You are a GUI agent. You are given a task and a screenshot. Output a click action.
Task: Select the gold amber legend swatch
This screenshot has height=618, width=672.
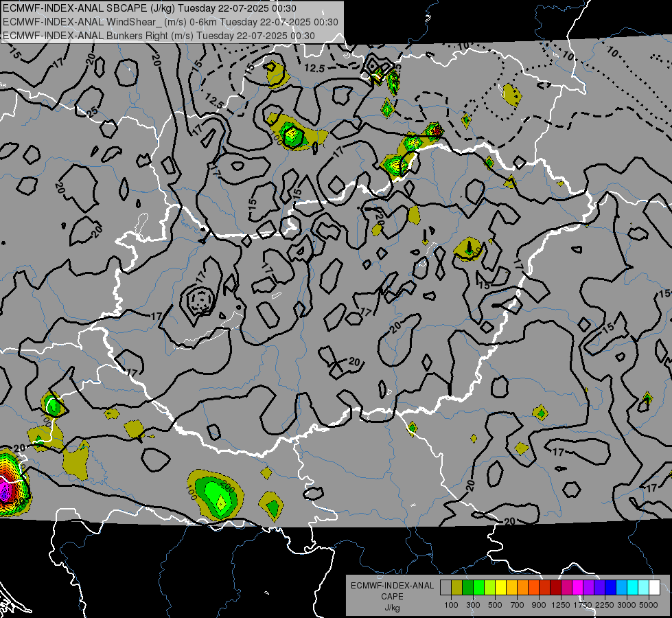click(511, 588)
